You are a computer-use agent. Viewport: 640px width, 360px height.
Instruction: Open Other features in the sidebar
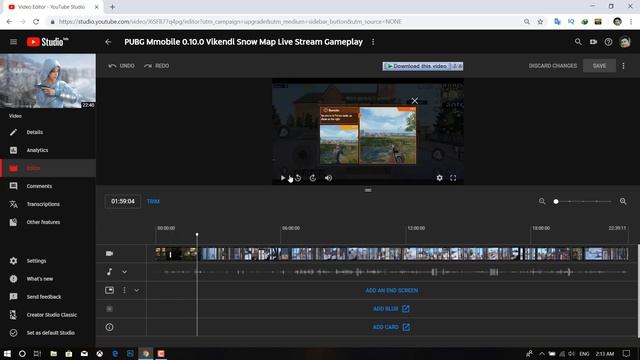48,222
